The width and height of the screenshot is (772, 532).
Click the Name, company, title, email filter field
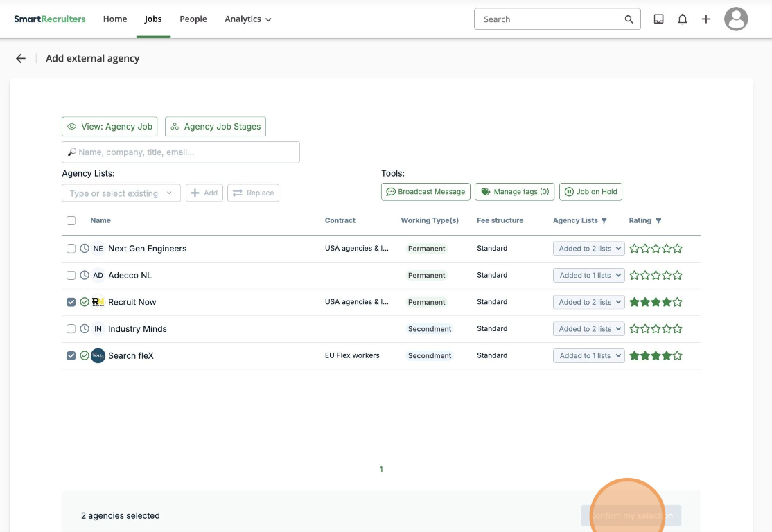point(181,152)
